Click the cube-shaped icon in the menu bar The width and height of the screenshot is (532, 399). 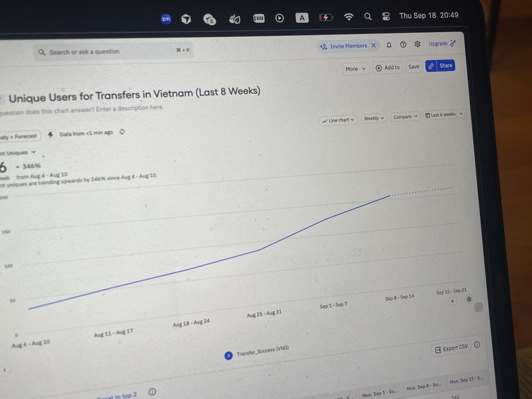coord(186,19)
